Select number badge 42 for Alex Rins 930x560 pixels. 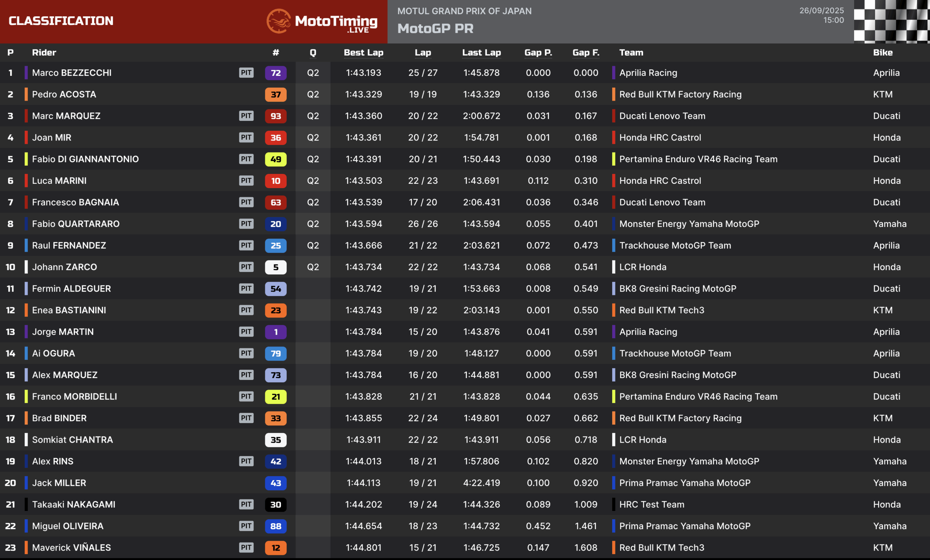(275, 461)
